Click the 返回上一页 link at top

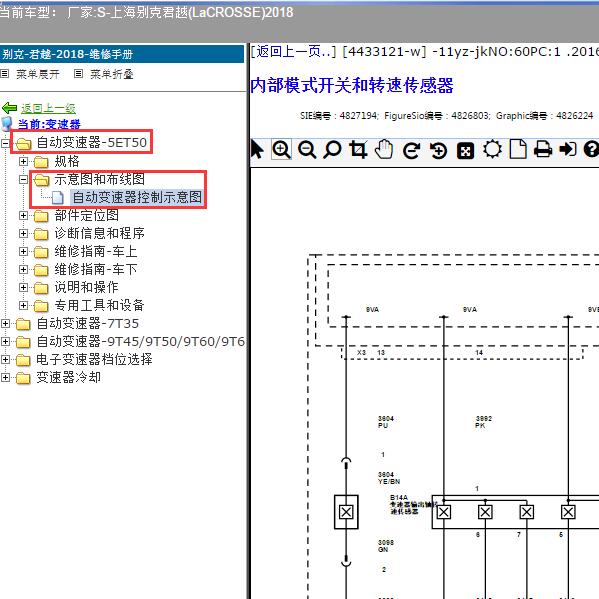click(293, 51)
